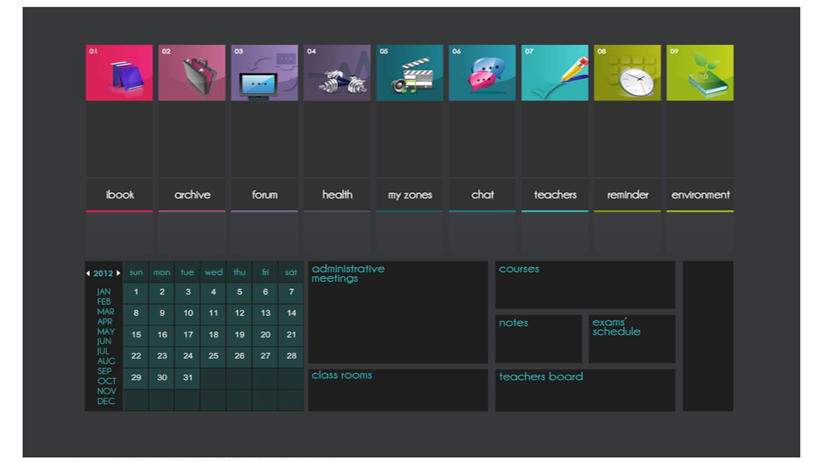Choose MAR from the month list
Screen dimensions: 818x462
tap(105, 312)
